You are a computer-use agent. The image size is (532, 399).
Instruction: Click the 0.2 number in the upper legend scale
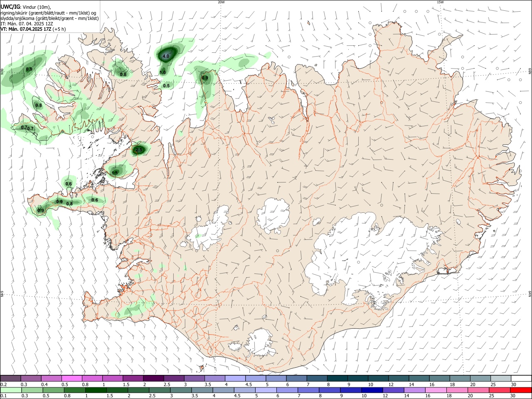tap(3, 384)
